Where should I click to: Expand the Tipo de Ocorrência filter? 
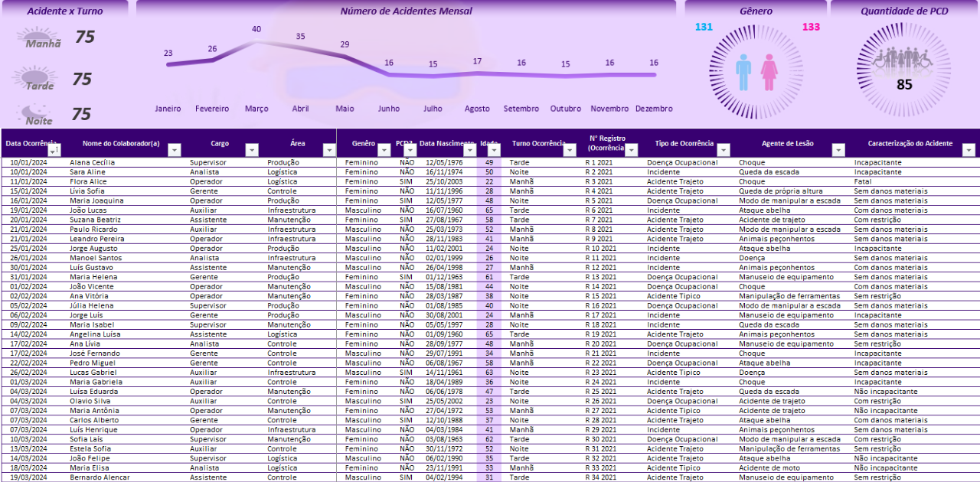coord(724,151)
